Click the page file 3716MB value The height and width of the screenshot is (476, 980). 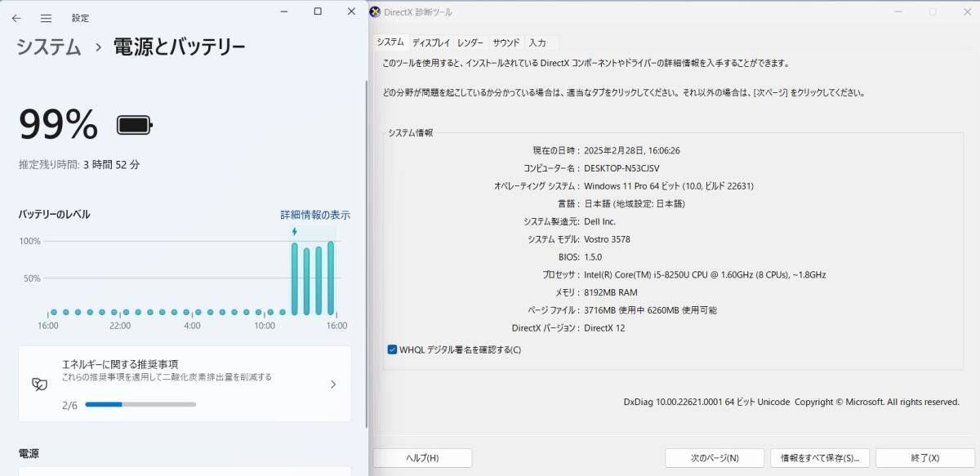[x=651, y=310]
